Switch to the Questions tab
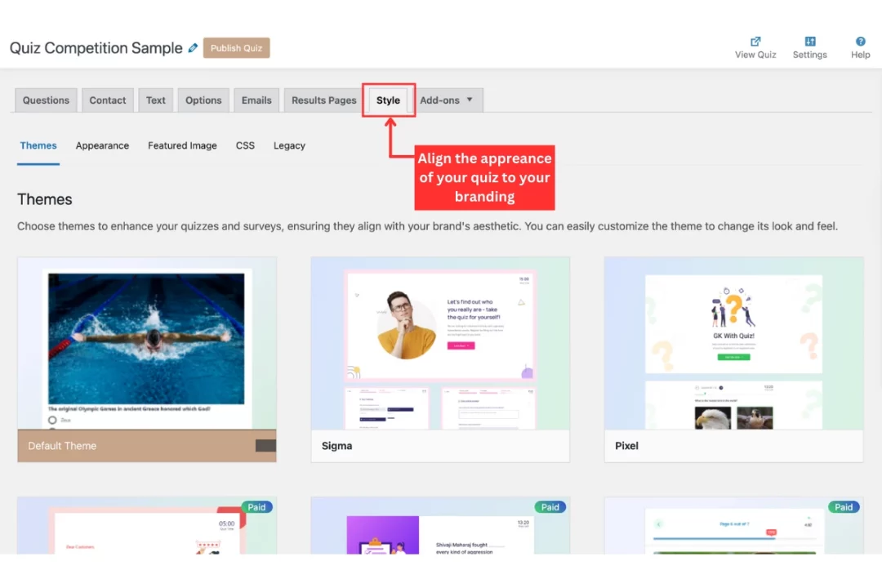 pos(46,100)
